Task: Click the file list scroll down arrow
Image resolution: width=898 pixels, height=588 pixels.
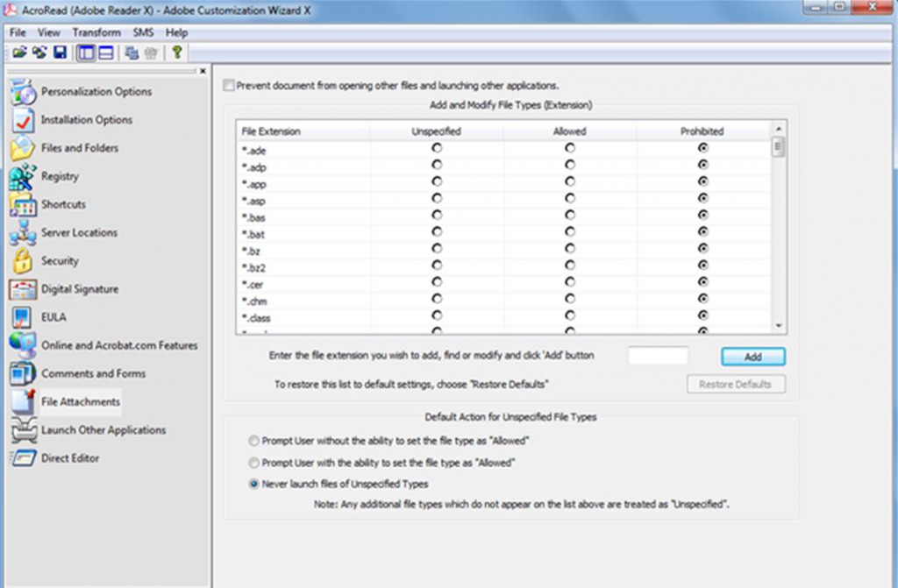Action: 779,326
